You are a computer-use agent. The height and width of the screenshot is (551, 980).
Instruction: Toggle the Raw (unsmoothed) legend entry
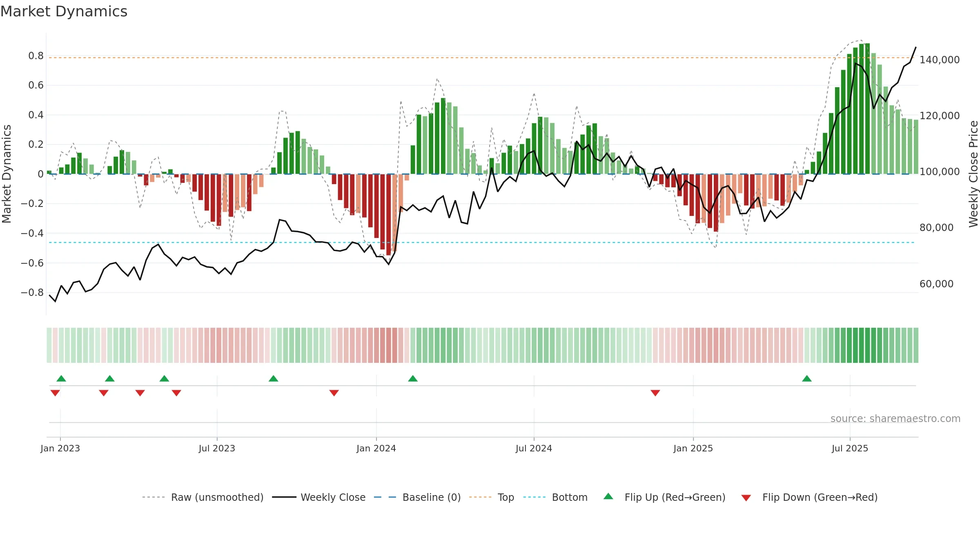click(217, 497)
